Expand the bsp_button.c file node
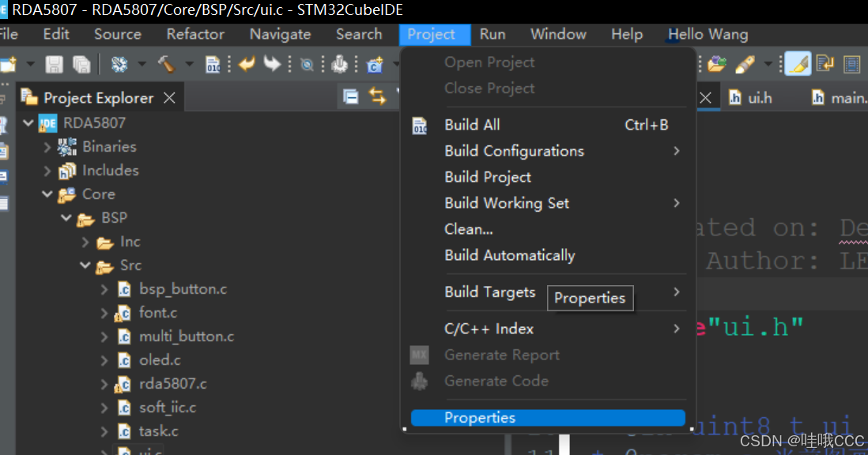This screenshot has width=868, height=455. [x=104, y=289]
